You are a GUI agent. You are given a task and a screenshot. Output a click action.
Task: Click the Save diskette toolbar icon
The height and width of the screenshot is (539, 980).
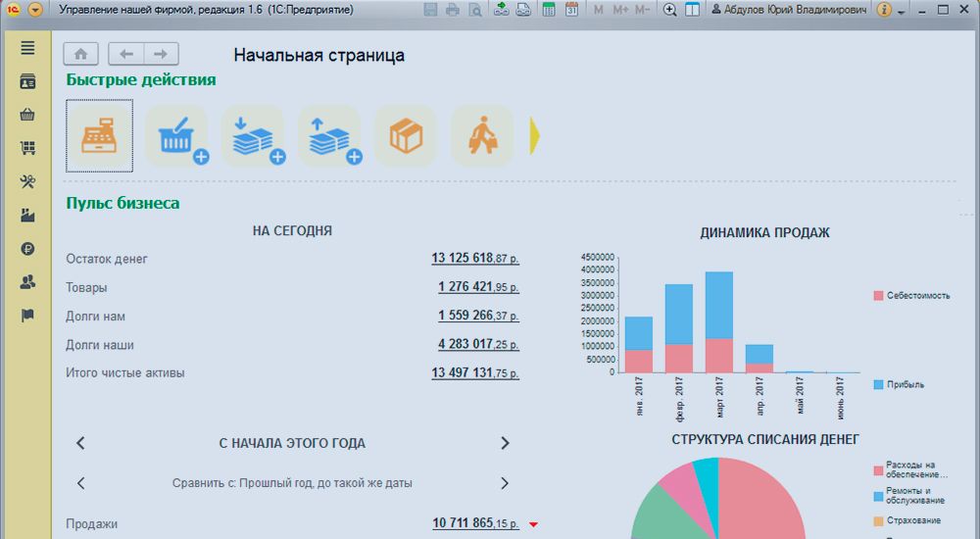pos(430,10)
